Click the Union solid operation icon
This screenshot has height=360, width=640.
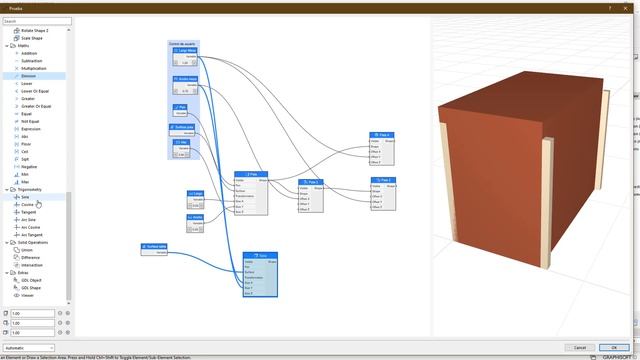(17, 250)
